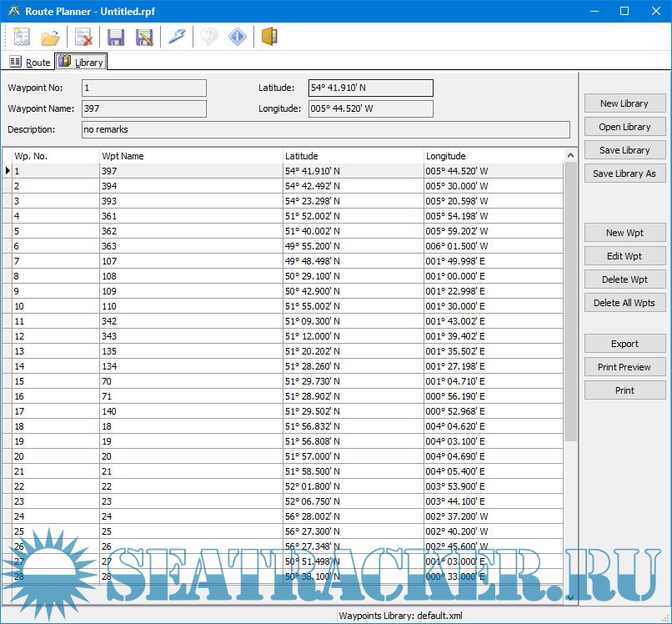Screen dimensions: 672x624
Task: Click the Delete All Wpts button
Action: coord(624,303)
